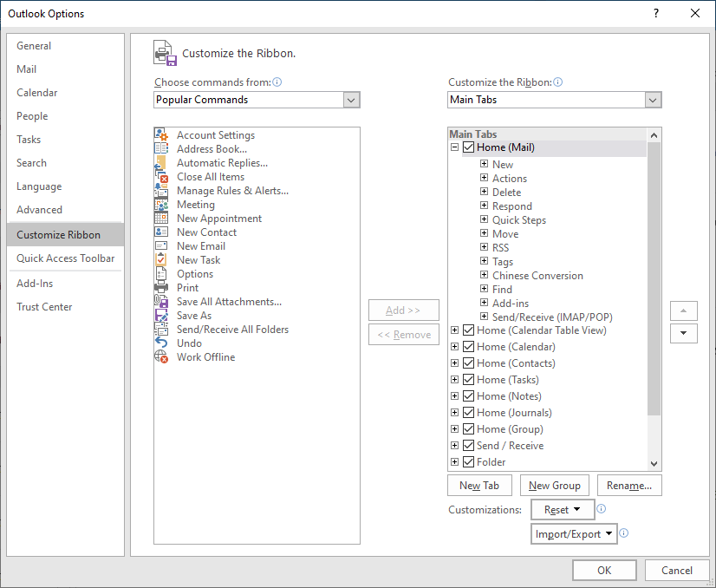
Task: Click the New Appointment calendar icon
Action: [x=160, y=218]
